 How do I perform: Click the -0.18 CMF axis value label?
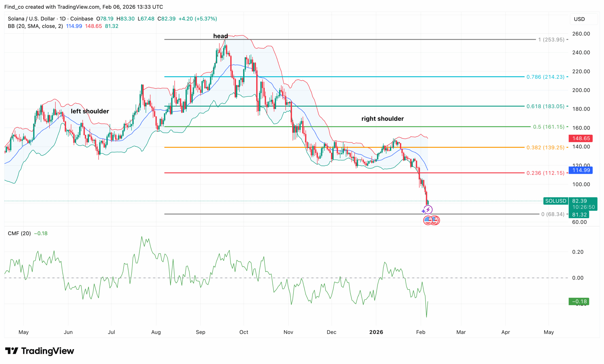tap(579, 301)
